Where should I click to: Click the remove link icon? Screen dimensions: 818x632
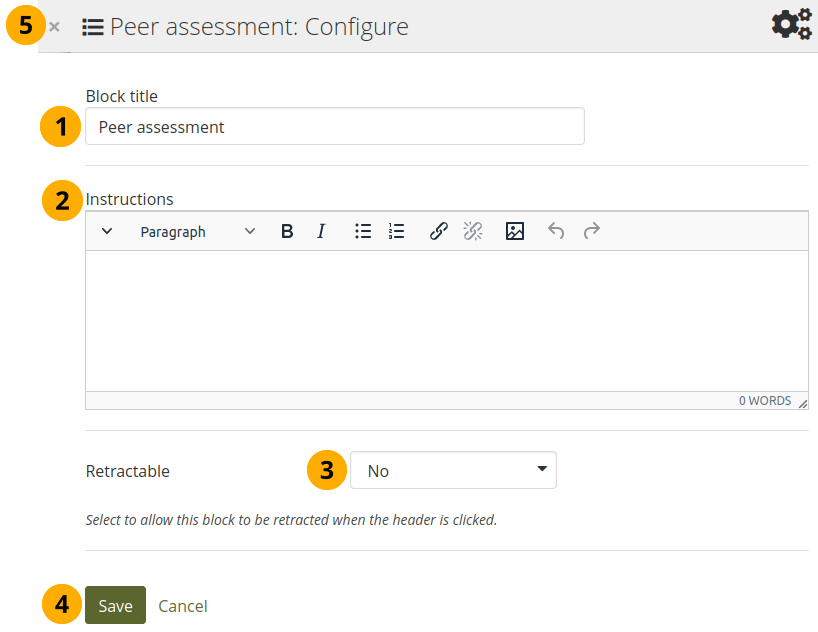(x=473, y=231)
